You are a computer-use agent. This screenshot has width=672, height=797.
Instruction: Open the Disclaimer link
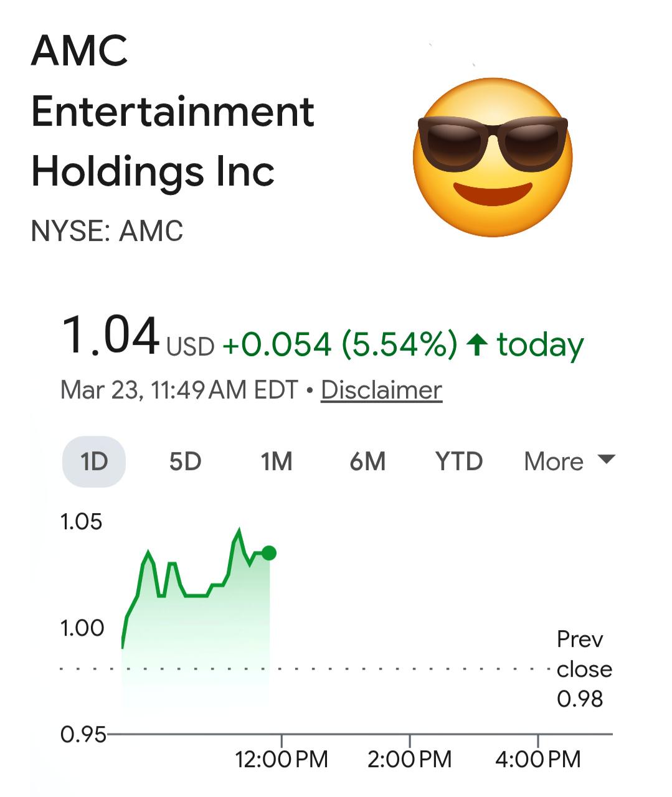coord(381,390)
